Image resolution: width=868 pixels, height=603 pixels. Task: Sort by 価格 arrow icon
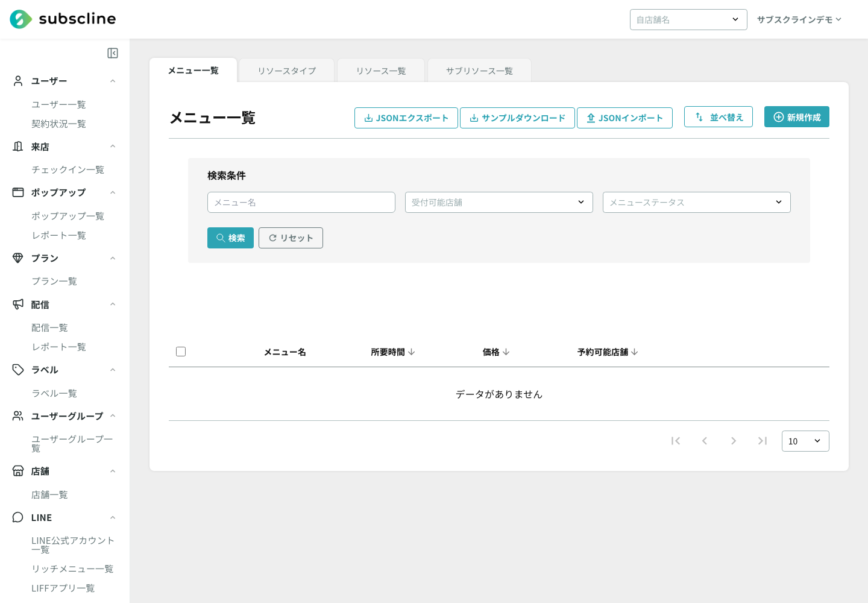[x=506, y=352]
